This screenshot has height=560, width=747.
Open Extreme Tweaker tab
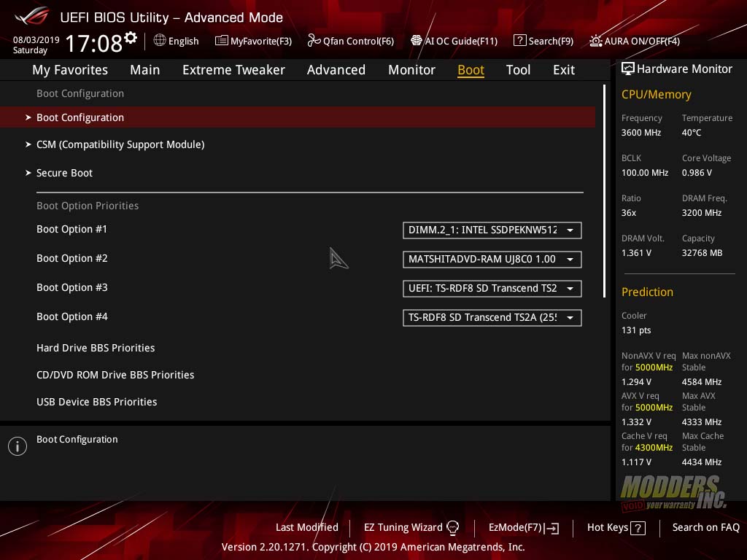(x=233, y=70)
